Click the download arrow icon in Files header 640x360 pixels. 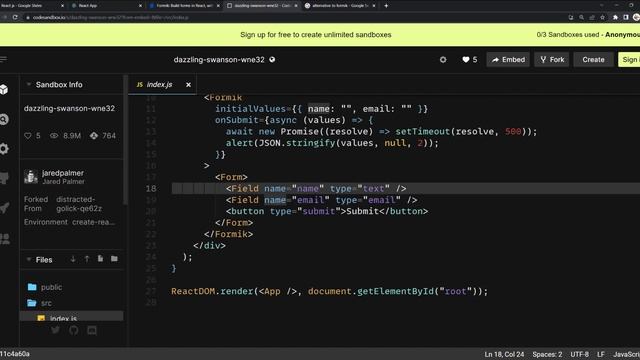point(73,259)
